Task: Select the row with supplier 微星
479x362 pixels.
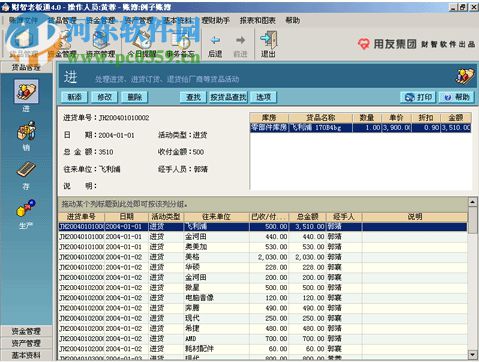Action: coord(263,288)
